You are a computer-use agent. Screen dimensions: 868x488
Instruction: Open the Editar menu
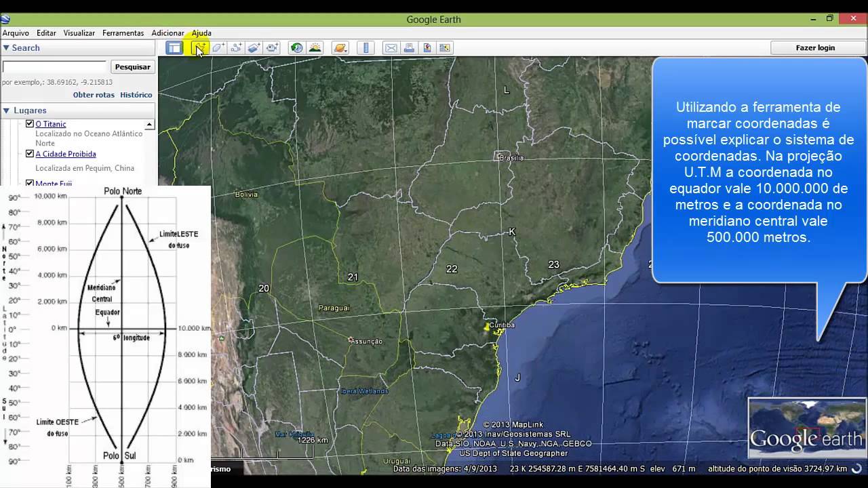[x=46, y=33]
